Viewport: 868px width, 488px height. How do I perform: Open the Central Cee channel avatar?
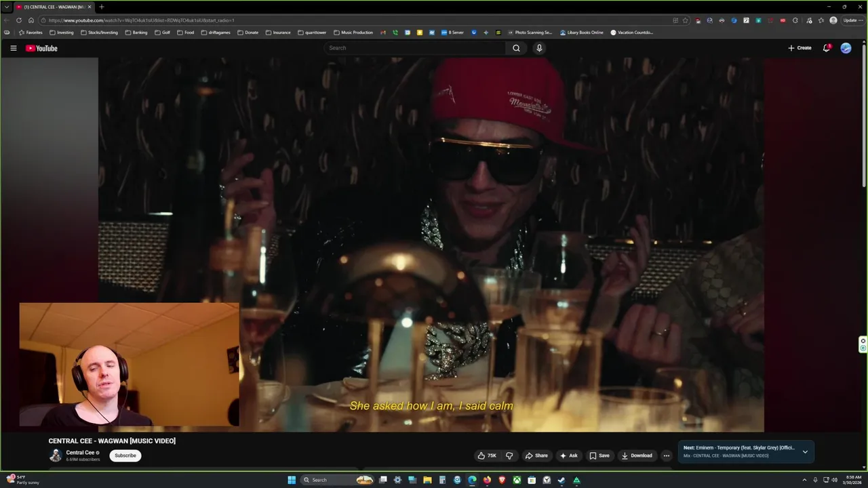tap(56, 455)
